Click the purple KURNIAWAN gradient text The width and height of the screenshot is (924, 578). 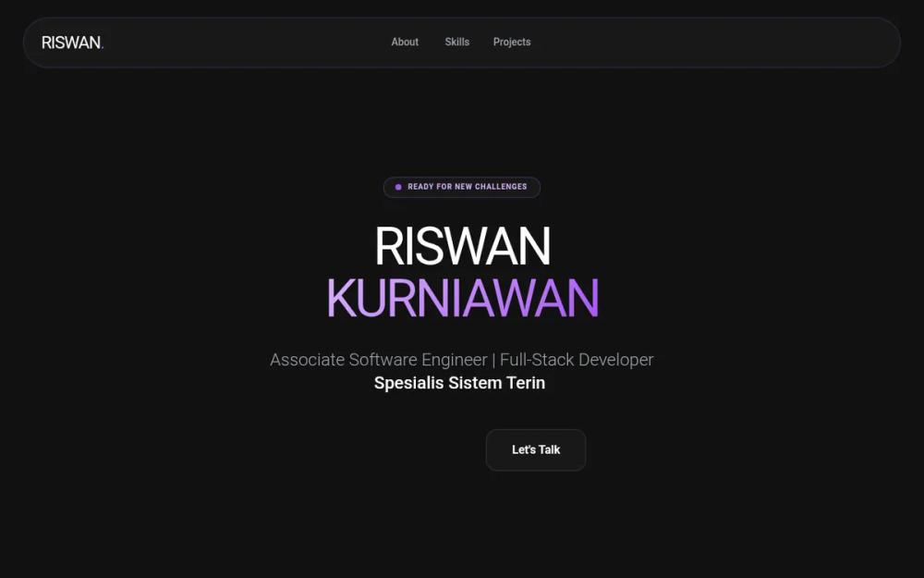click(x=462, y=298)
